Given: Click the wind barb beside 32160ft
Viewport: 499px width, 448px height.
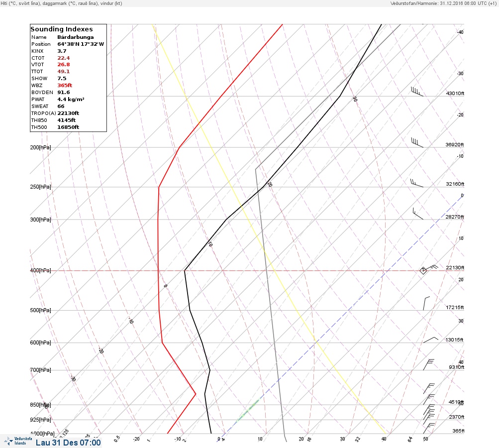Looking at the screenshot, I should tap(417, 183).
